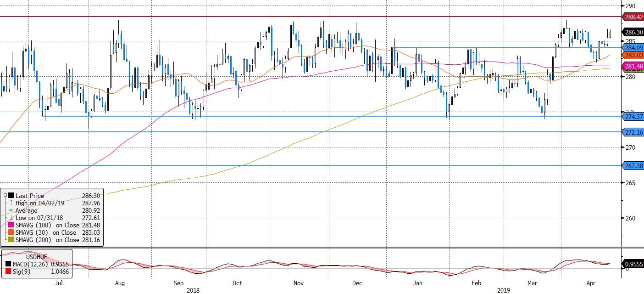Click the 'Apr' month label on time axis

pyautogui.click(x=592, y=283)
